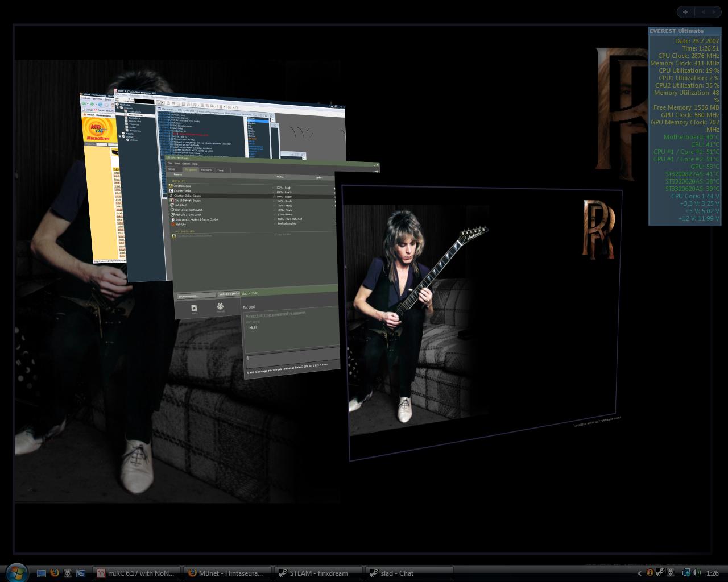Select Counter-Strike: Source in games list
Viewport: 728px width, 582px height.
[x=188, y=196]
